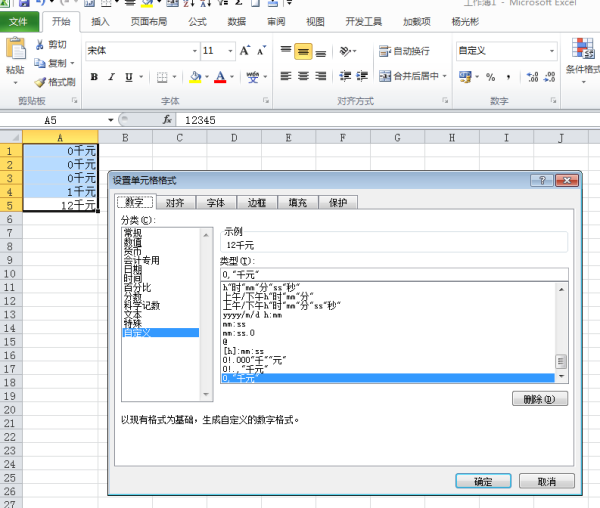The width and height of the screenshot is (600, 508).
Task: Center text horizontally
Action: pos(303,76)
